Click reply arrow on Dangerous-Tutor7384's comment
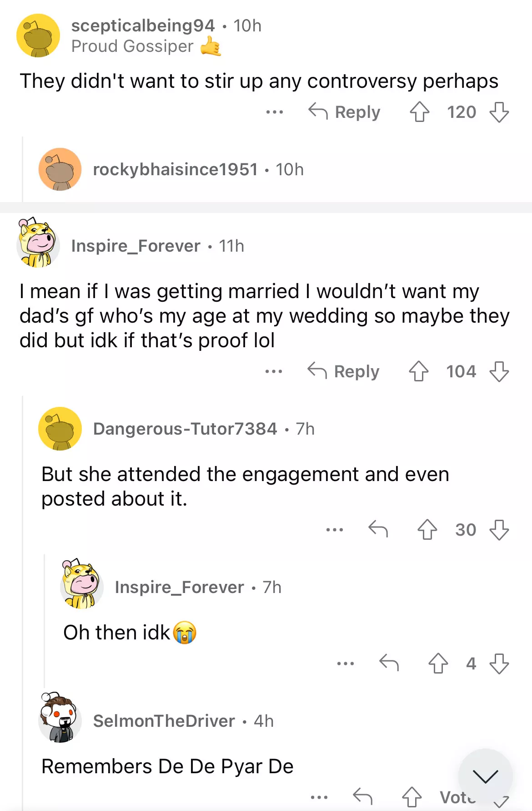The image size is (532, 811). pos(378,529)
